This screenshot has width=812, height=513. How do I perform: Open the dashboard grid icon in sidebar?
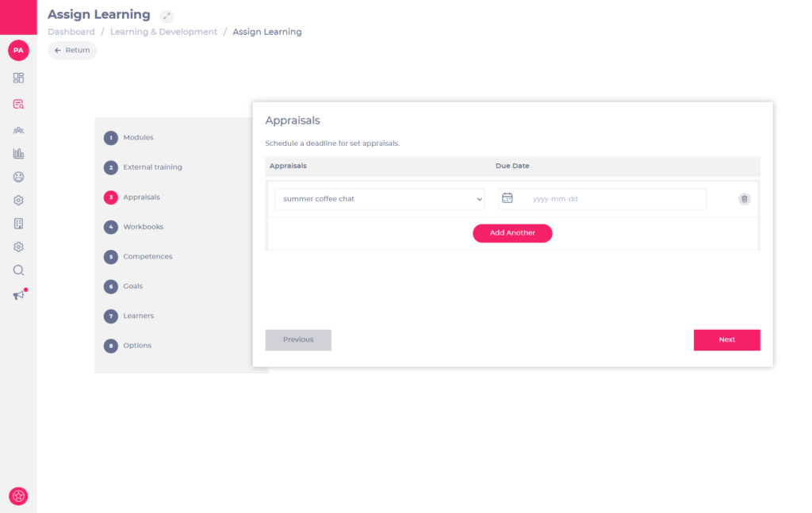[18, 78]
